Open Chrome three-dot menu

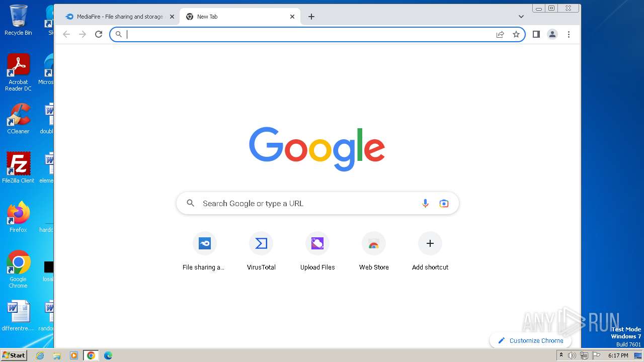tap(569, 34)
